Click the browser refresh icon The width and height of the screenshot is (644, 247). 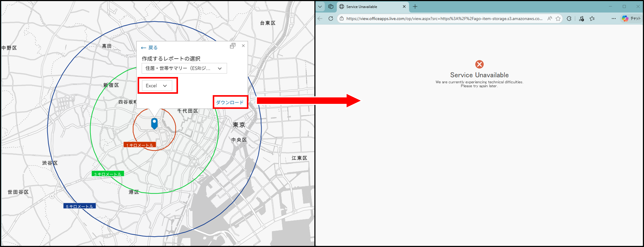331,18
